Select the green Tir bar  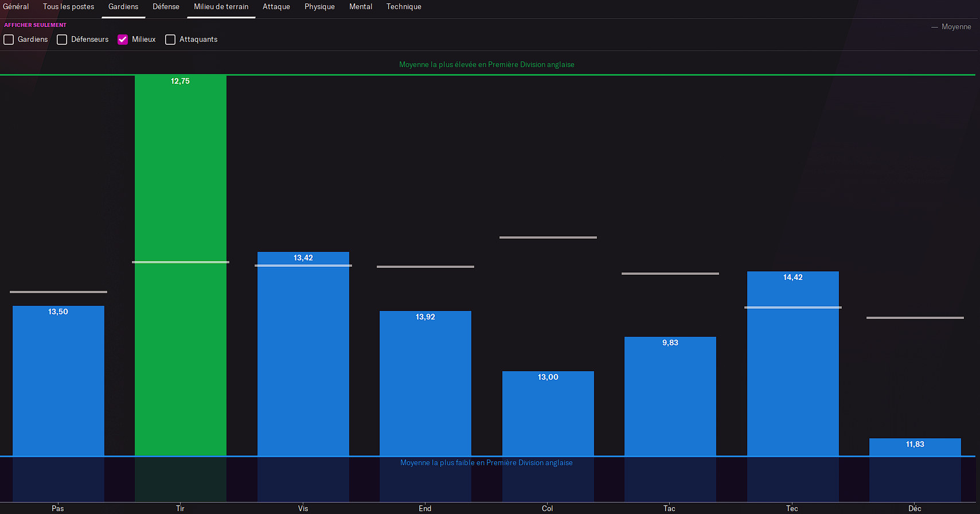[x=181, y=266]
